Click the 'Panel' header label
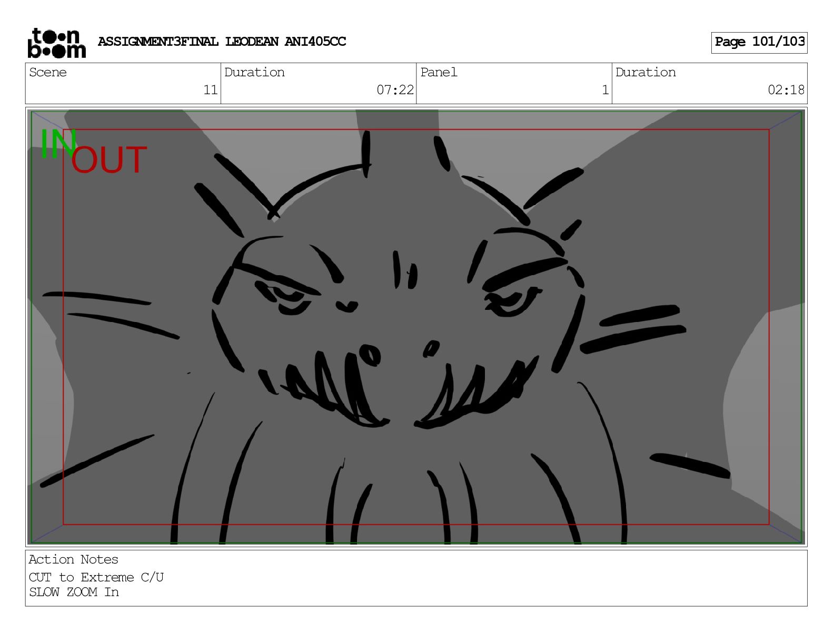The image size is (834, 644). 439,73
